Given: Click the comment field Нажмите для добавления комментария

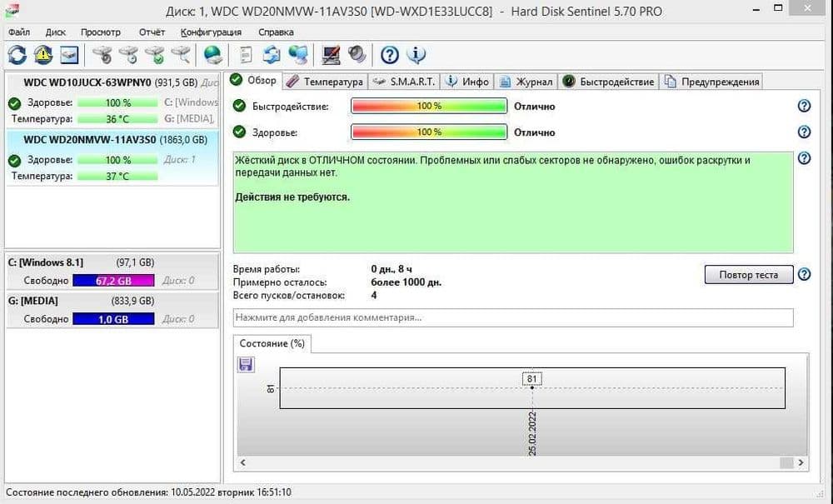Looking at the screenshot, I should tap(513, 317).
